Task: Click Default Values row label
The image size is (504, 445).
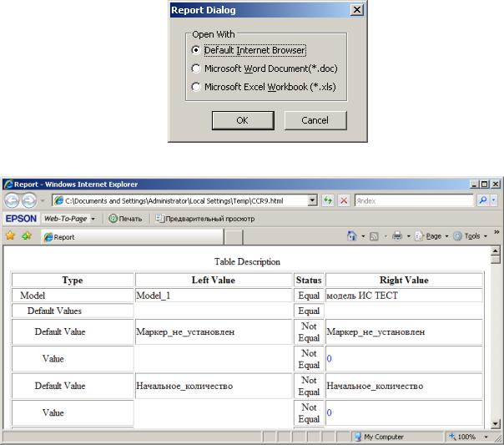Action: [x=54, y=311]
